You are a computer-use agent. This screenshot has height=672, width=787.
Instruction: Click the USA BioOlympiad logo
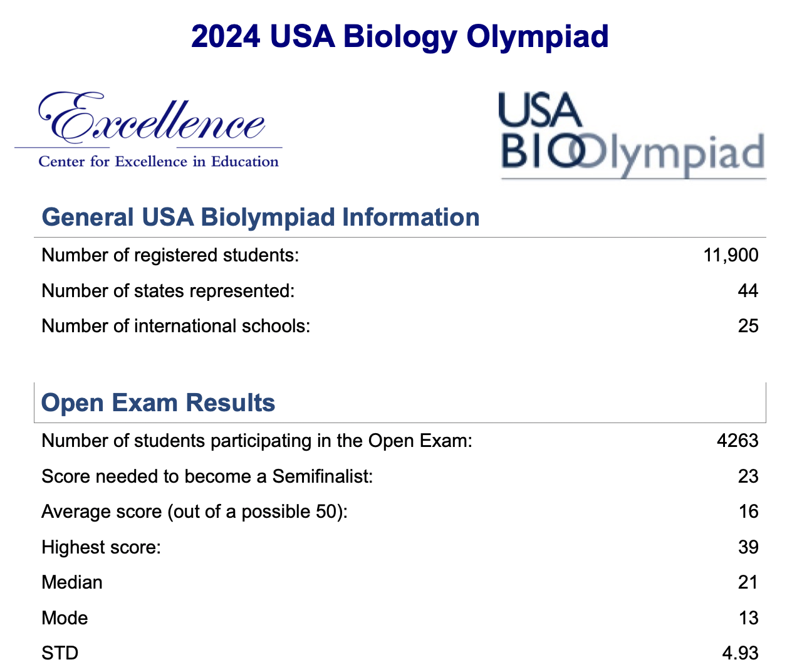tap(632, 135)
